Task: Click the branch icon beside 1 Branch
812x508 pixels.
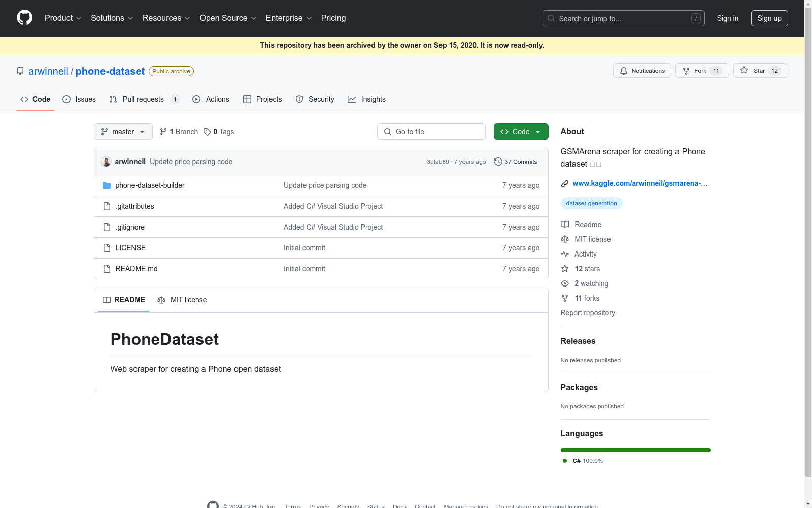Action: (x=163, y=132)
